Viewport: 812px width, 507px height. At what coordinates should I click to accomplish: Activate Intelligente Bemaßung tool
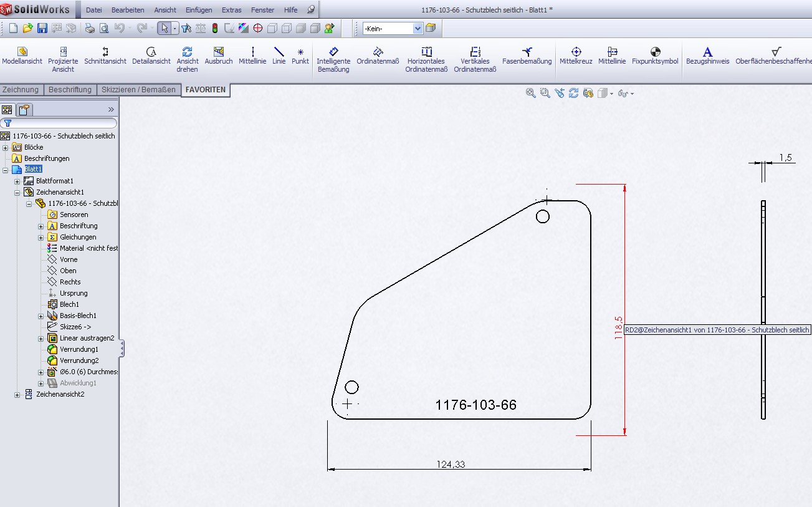pos(333,52)
